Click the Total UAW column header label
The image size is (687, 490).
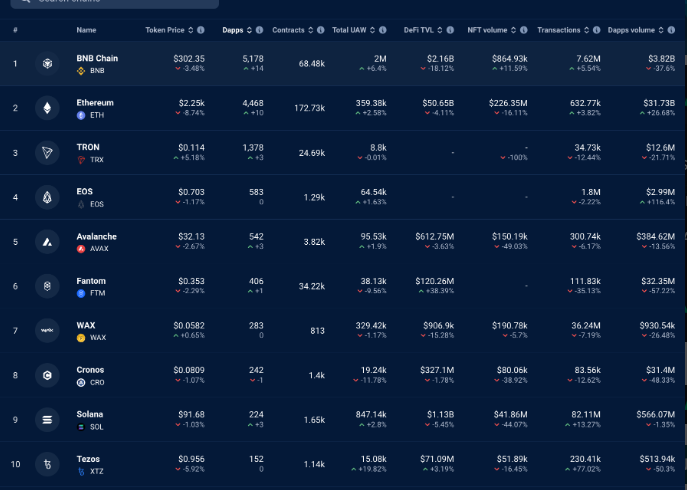click(349, 30)
